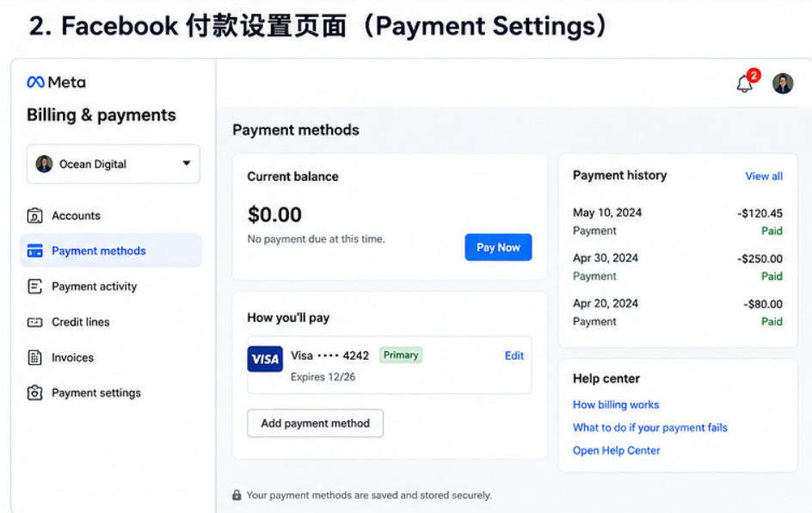Click the Paid status for Apr 30
Image resolution: width=812 pixels, height=513 pixels.
tap(772, 276)
